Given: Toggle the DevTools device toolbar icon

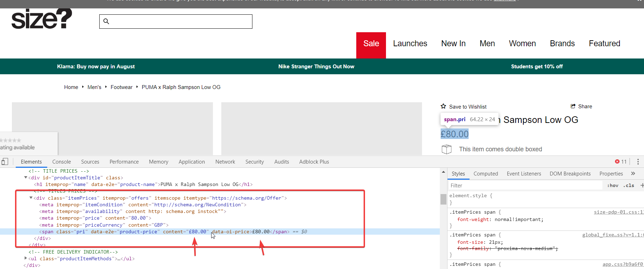Looking at the screenshot, I should tap(5, 161).
